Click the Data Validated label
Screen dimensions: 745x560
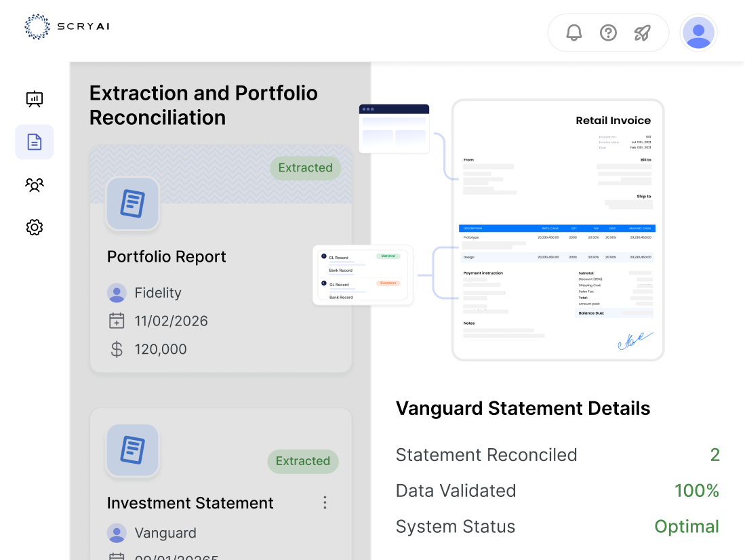click(456, 491)
